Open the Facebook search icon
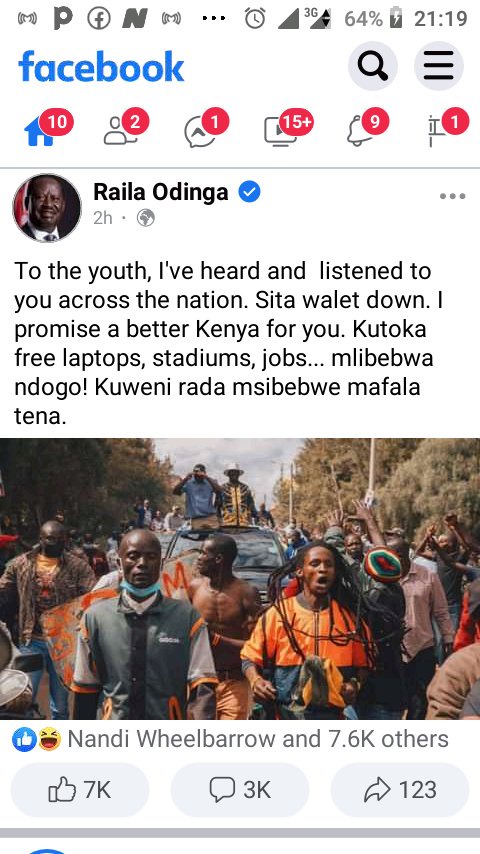The width and height of the screenshot is (480, 854). pos(373,66)
